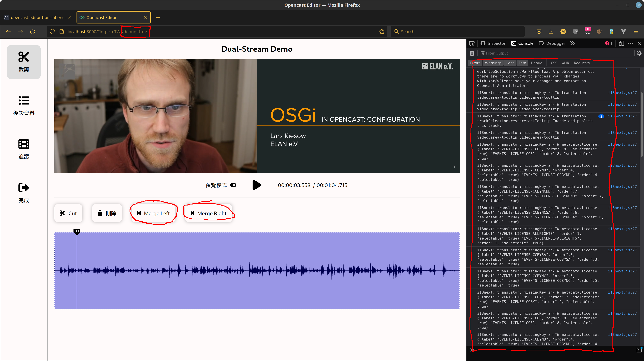The height and width of the screenshot is (361, 644).
Task: Open the 追蹤 tracking panel
Action: [x=24, y=149]
